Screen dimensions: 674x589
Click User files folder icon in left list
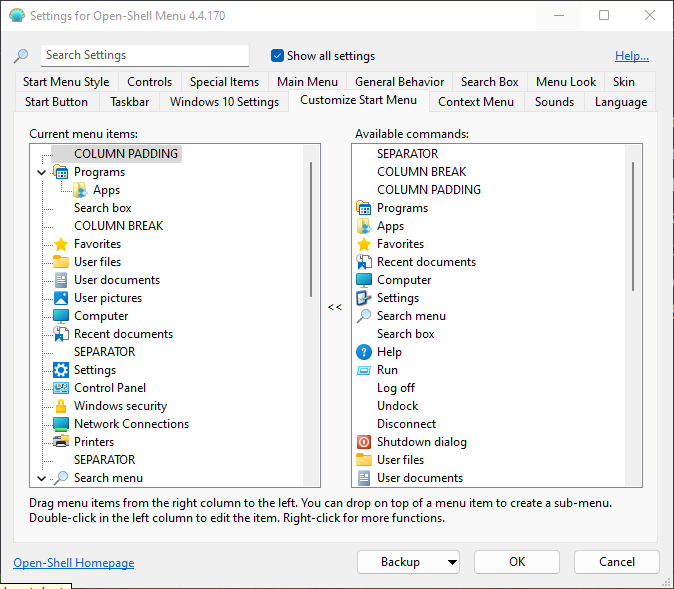(x=61, y=262)
